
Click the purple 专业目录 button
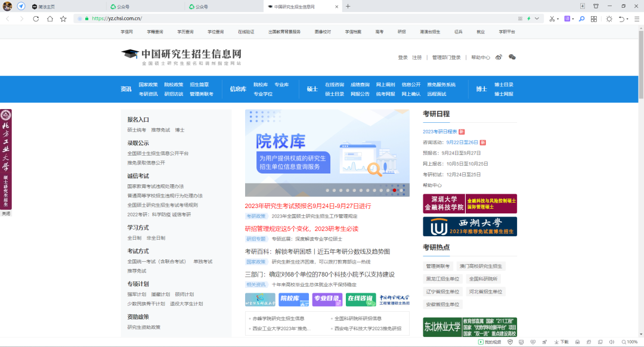point(327,300)
